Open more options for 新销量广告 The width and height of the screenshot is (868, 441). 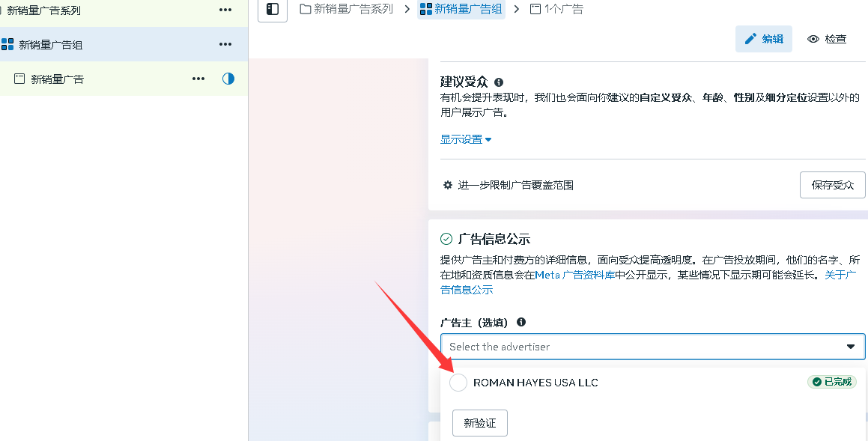pos(198,79)
